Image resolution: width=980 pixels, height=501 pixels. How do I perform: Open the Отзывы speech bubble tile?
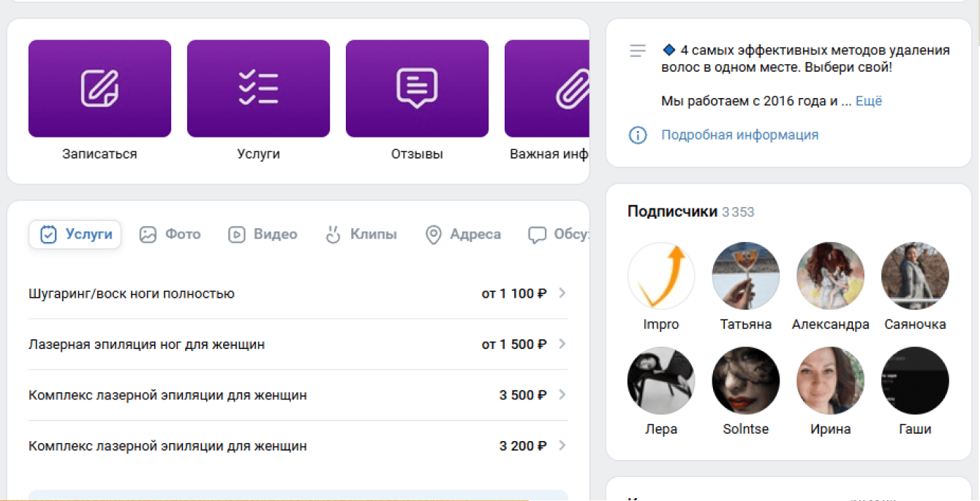pos(417,88)
